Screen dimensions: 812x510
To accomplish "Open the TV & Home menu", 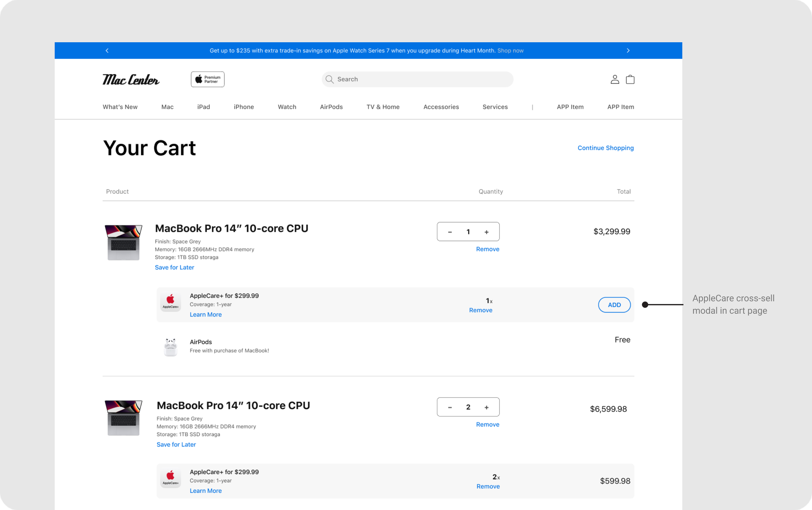I will pyautogui.click(x=383, y=107).
